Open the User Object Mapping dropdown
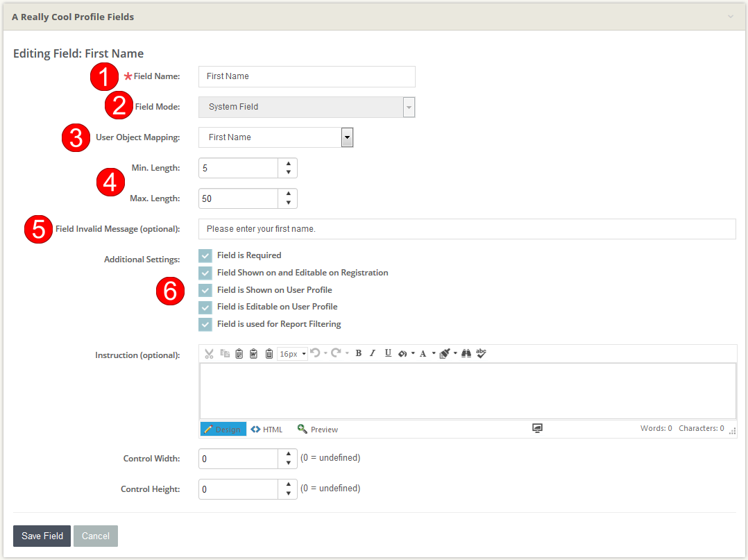 (x=347, y=137)
